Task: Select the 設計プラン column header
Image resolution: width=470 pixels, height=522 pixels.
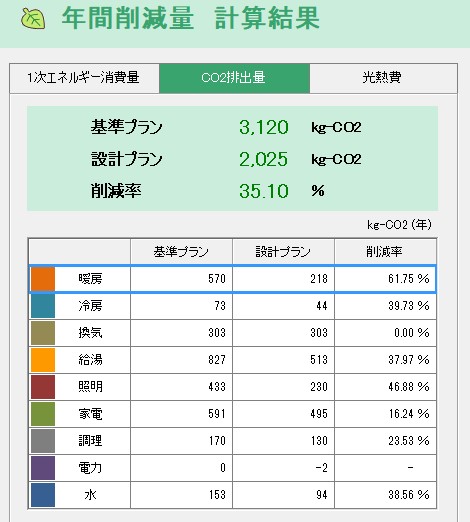Action: (x=283, y=252)
